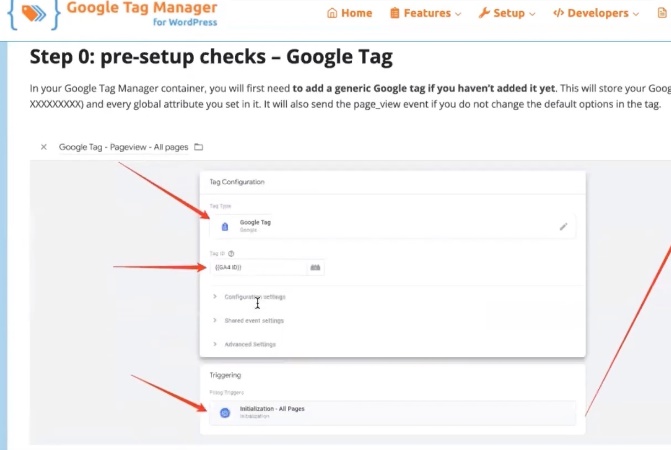The width and height of the screenshot is (671, 450).
Task: Click the tag name 'Google Tag - Pageview - All pages'
Action: point(123,147)
